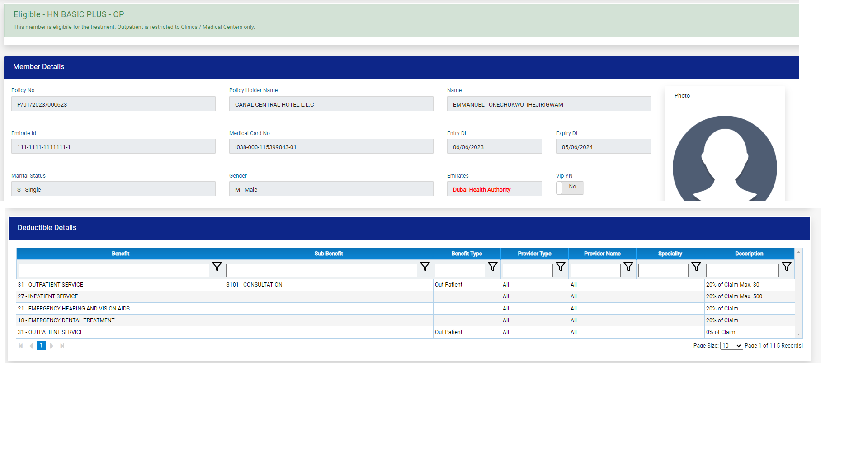This screenshot has height=470, width=868.
Task: Click the member photo placeholder
Action: coord(724,158)
